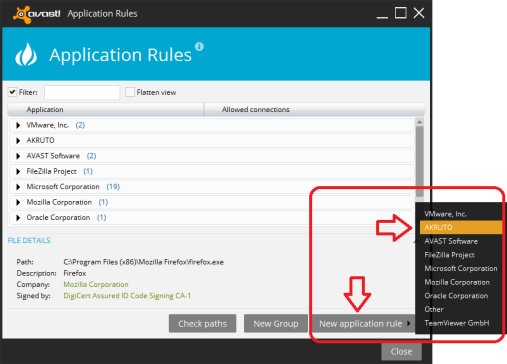Enable the Flatten view checkbox
The width and height of the screenshot is (507, 364).
130,92
